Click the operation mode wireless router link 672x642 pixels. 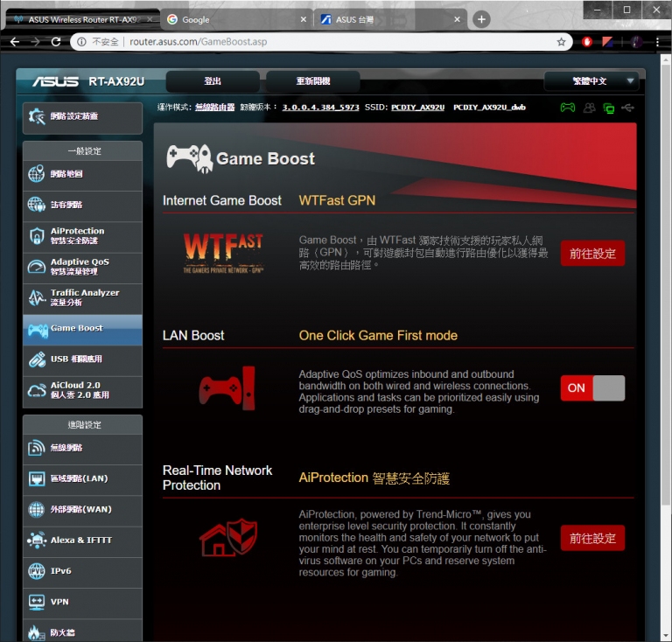click(x=214, y=108)
